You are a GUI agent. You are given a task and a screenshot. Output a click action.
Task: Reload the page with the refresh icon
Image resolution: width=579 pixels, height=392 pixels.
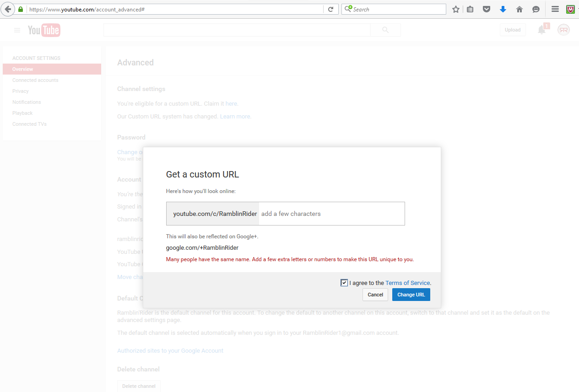(x=330, y=9)
